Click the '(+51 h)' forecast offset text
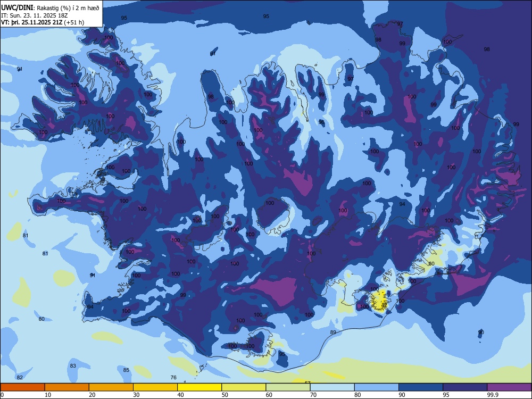Image resolution: width=532 pixels, height=399 pixels. click(74, 22)
